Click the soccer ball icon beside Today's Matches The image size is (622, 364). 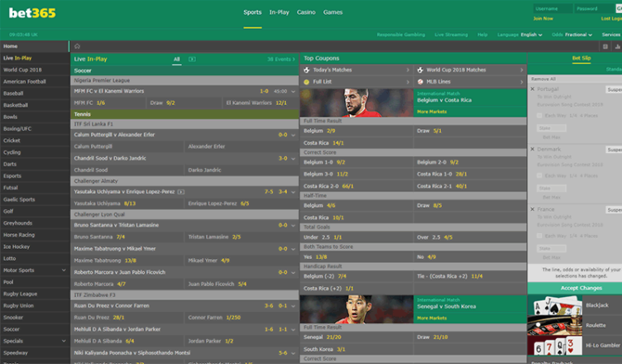click(x=306, y=70)
